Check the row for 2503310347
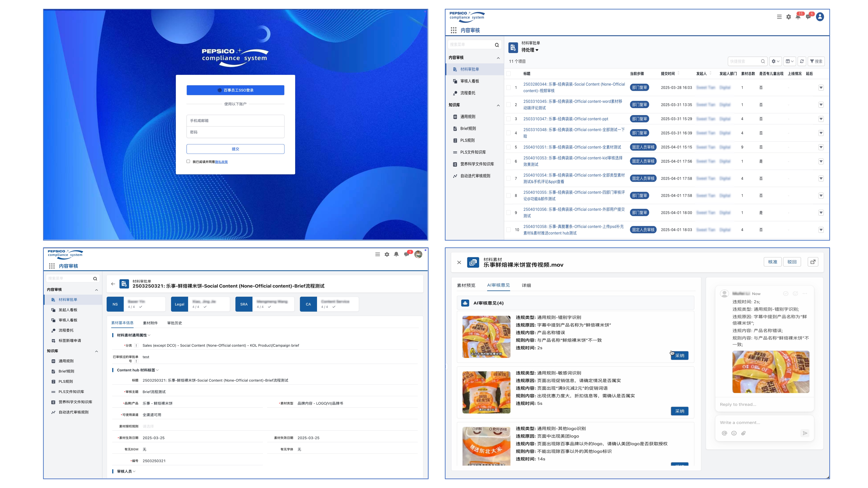The width and height of the screenshot is (868, 488). pyautogui.click(x=508, y=119)
